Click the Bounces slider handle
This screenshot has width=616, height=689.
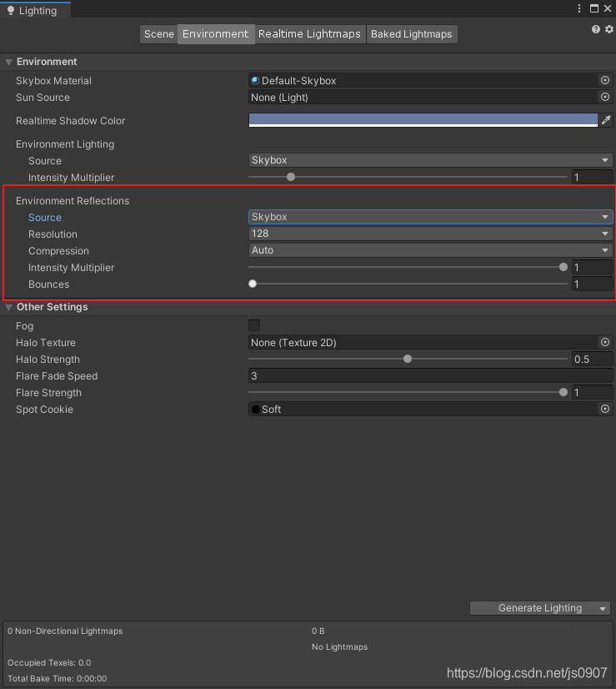[x=253, y=284]
